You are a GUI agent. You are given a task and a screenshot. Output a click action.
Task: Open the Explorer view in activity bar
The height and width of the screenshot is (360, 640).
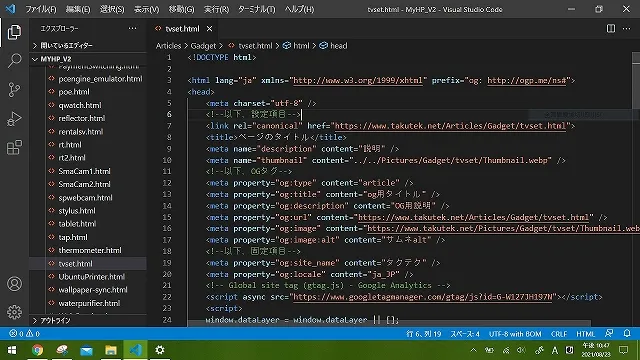click(x=14, y=32)
